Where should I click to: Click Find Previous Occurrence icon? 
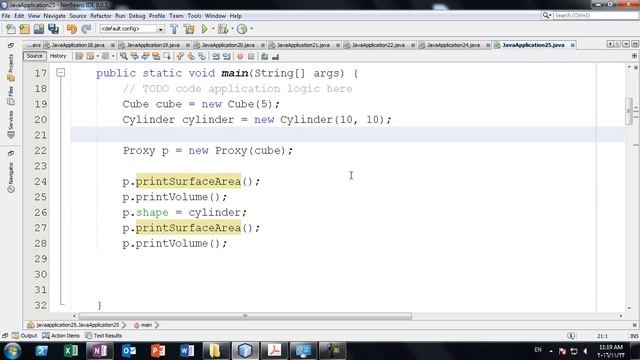click(x=134, y=56)
